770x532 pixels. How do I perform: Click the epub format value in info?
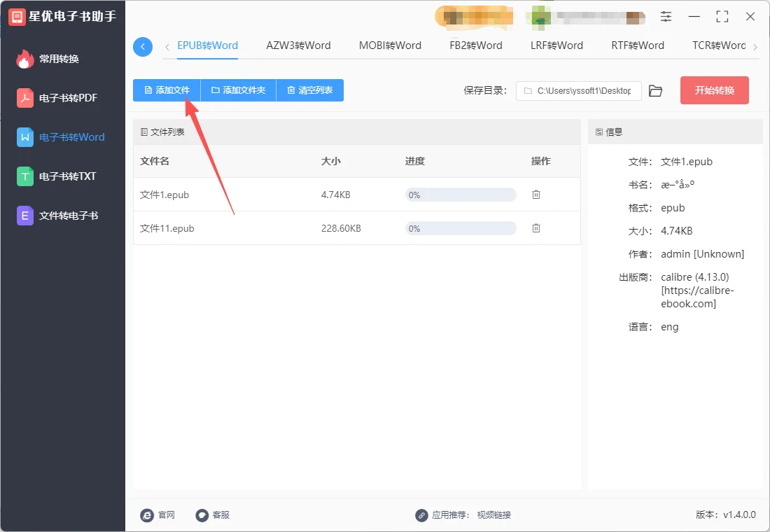(x=673, y=208)
